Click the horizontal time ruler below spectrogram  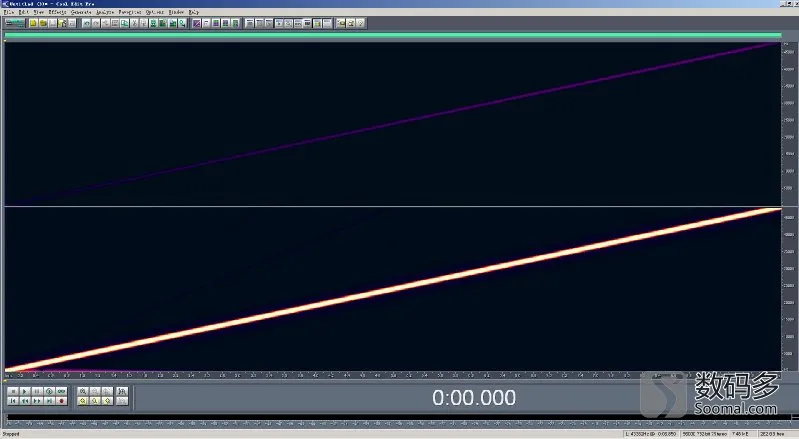392,375
